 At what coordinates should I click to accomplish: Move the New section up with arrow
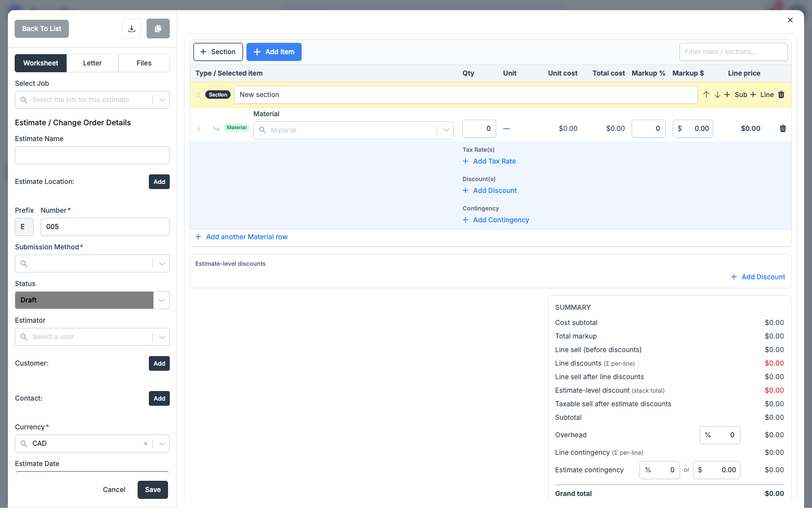point(706,95)
